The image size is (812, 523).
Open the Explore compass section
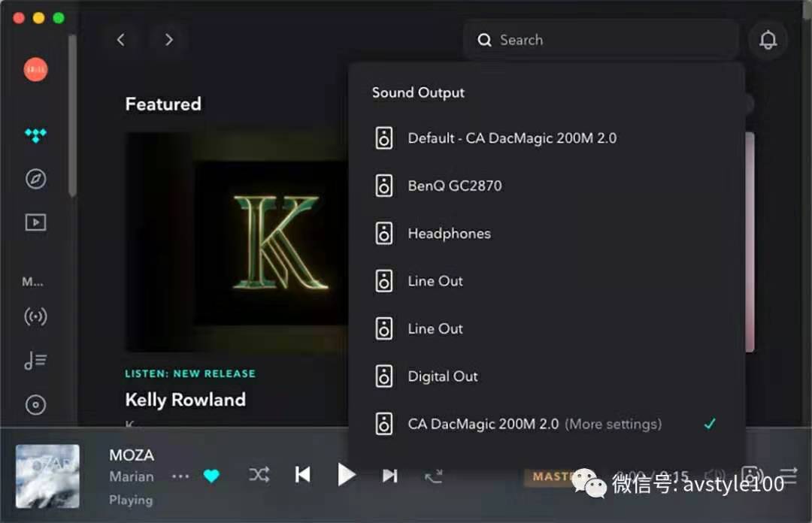[36, 179]
